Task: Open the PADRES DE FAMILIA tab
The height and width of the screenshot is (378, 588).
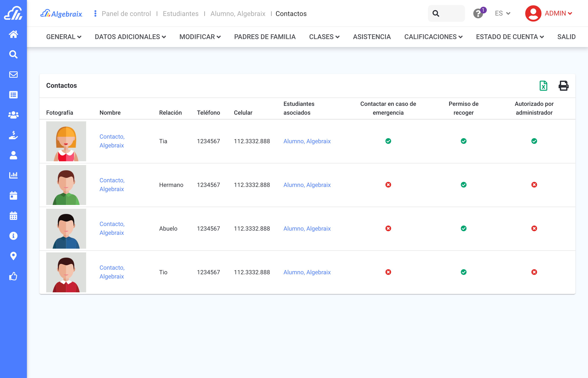Action: tap(265, 37)
